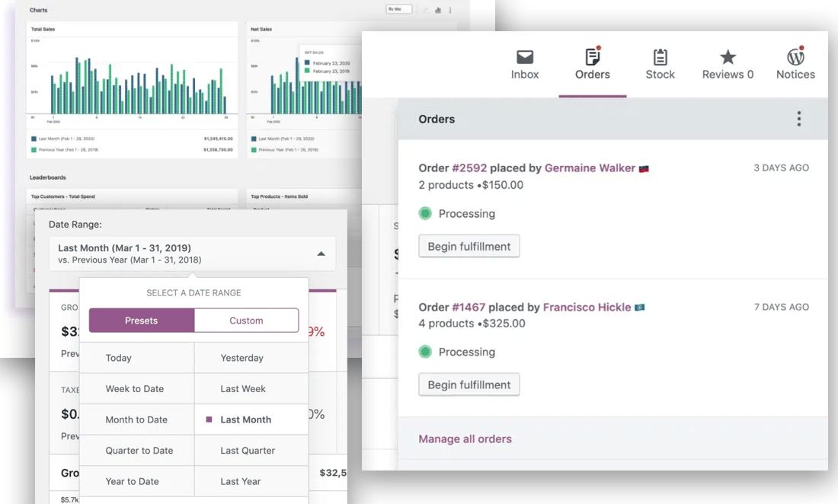Viewport: 838px width, 504px height.
Task: Open the WordPress Notices panel
Action: point(795,64)
